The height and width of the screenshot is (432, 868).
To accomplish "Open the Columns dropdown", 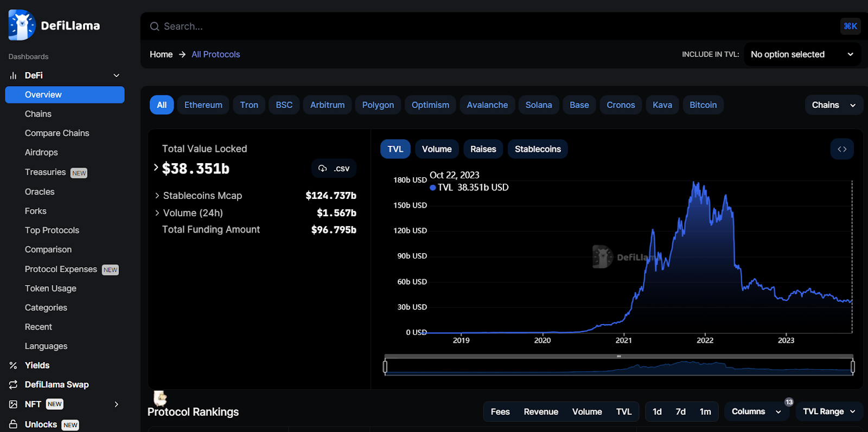I will click(x=756, y=411).
